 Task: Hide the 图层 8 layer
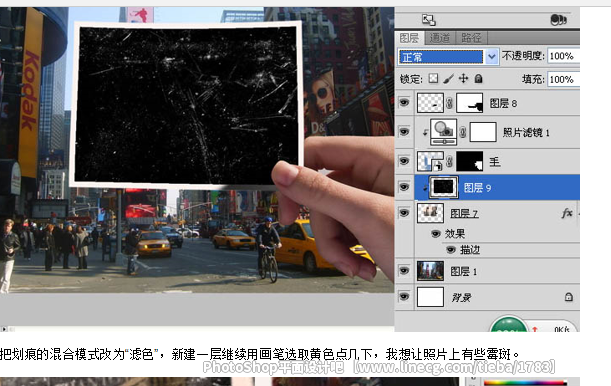pyautogui.click(x=404, y=102)
